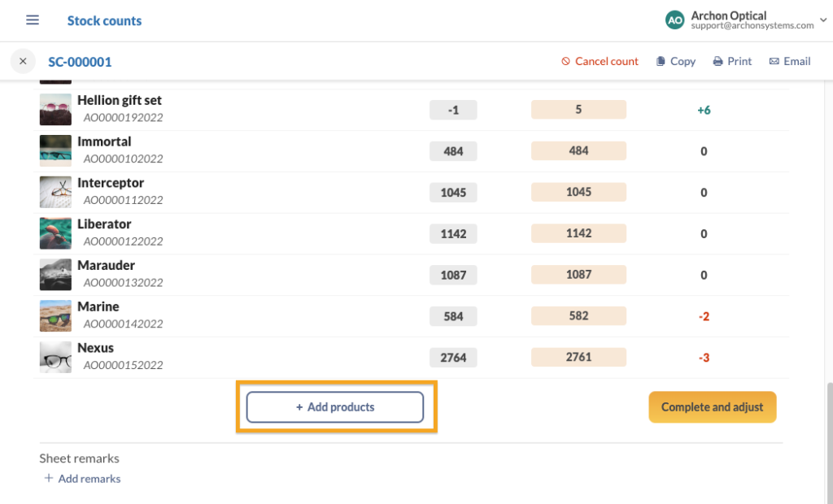Click the Add products button

click(x=334, y=406)
